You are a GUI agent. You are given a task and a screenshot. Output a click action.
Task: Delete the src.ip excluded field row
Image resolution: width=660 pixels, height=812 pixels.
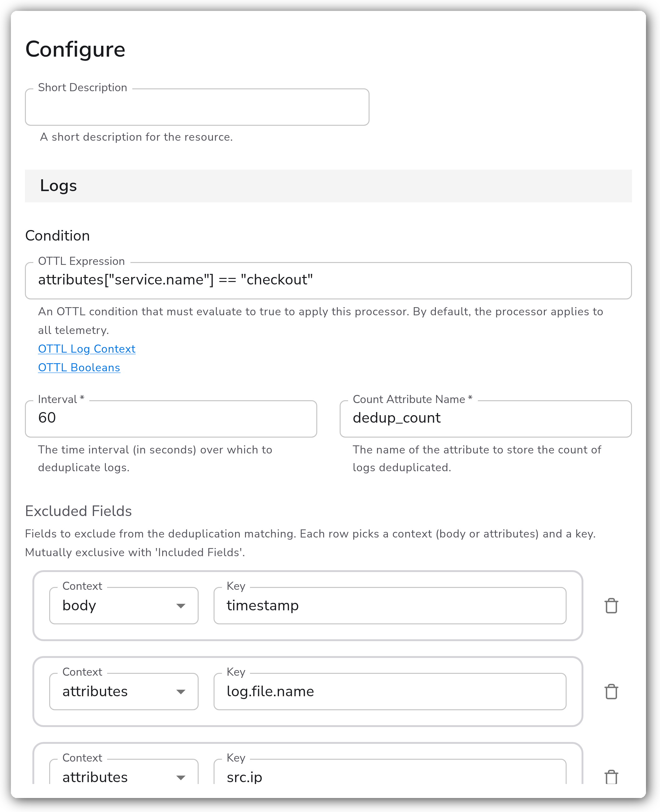tap(611, 777)
